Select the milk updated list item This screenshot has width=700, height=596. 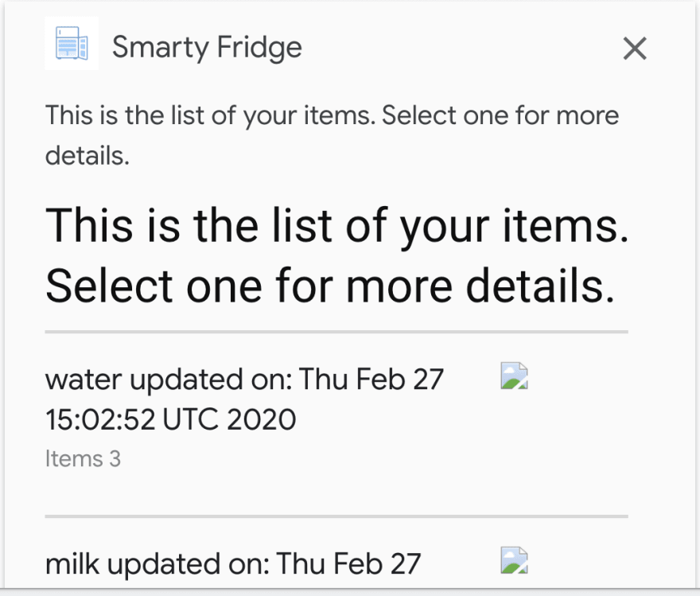coord(336,557)
